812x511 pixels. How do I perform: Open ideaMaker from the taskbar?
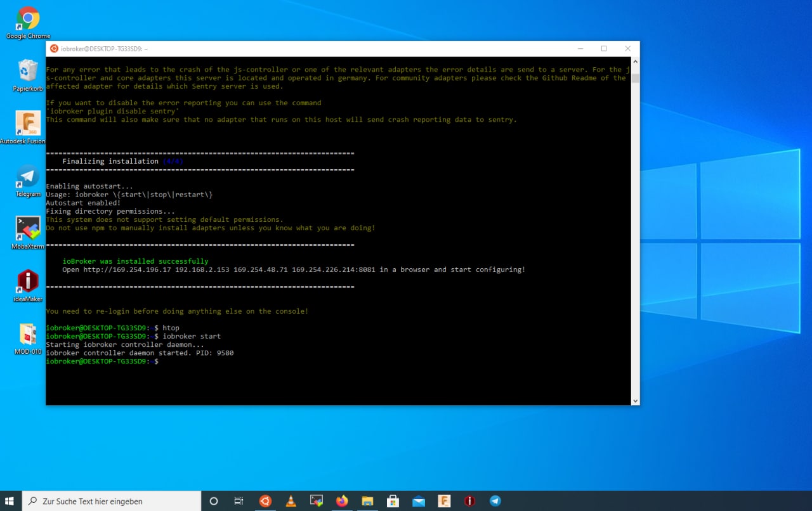click(x=469, y=501)
